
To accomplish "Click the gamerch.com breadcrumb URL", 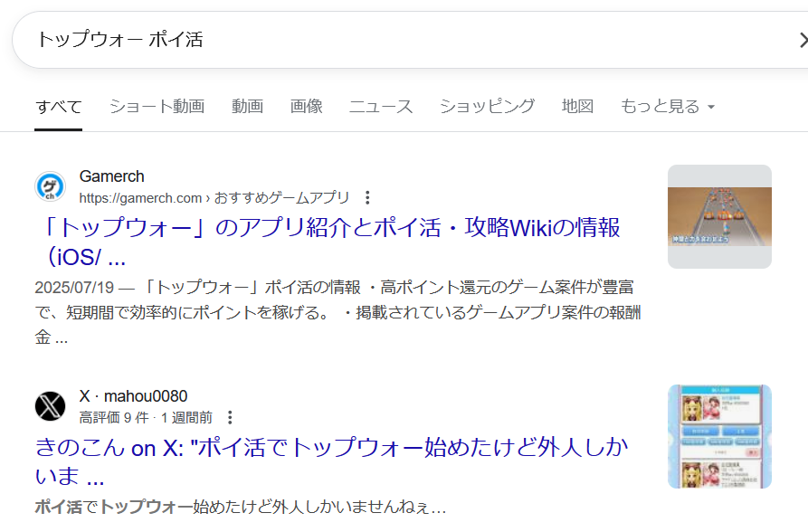I will 140,198.
